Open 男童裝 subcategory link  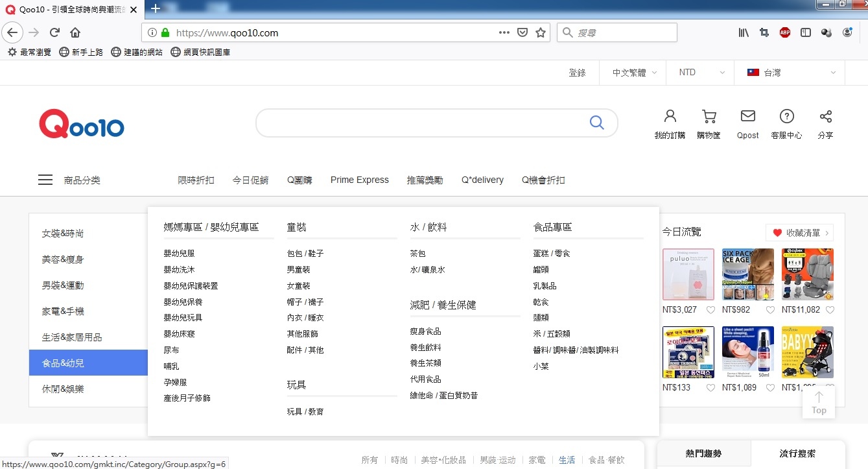298,270
